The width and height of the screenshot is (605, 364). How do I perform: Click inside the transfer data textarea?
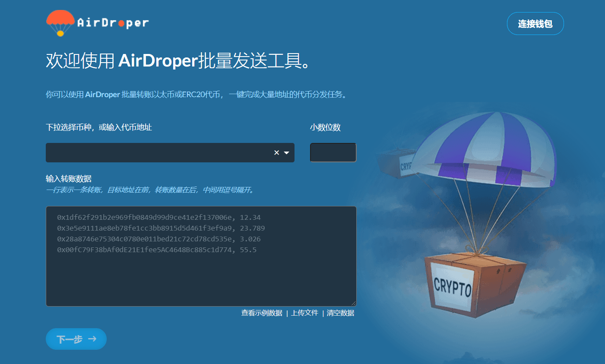click(x=201, y=256)
